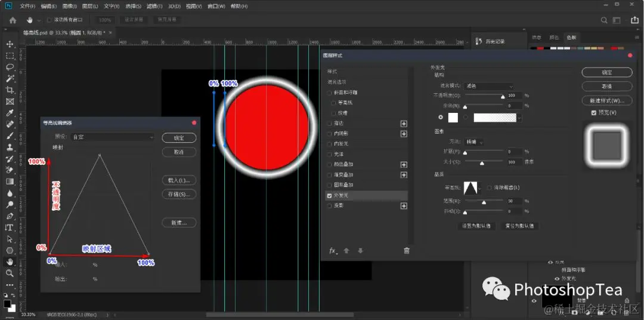
Task: Select the Eyedropper tool
Action: click(x=10, y=113)
